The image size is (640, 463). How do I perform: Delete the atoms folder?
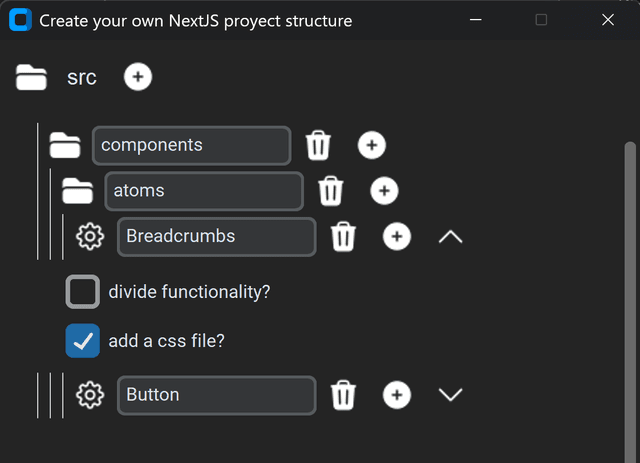pyautogui.click(x=331, y=190)
